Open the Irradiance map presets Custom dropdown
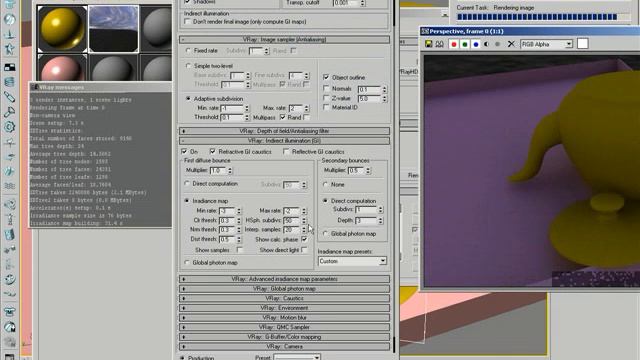640x360 pixels. tap(352, 261)
